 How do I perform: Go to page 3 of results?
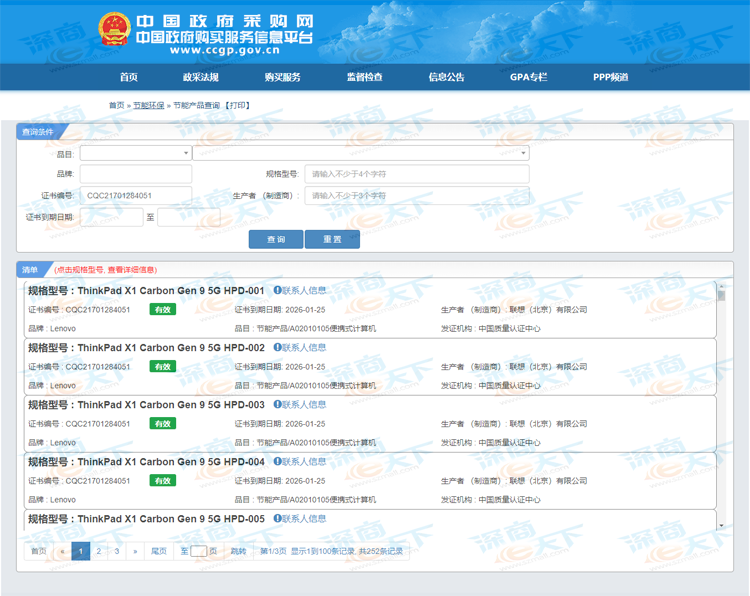(117, 551)
